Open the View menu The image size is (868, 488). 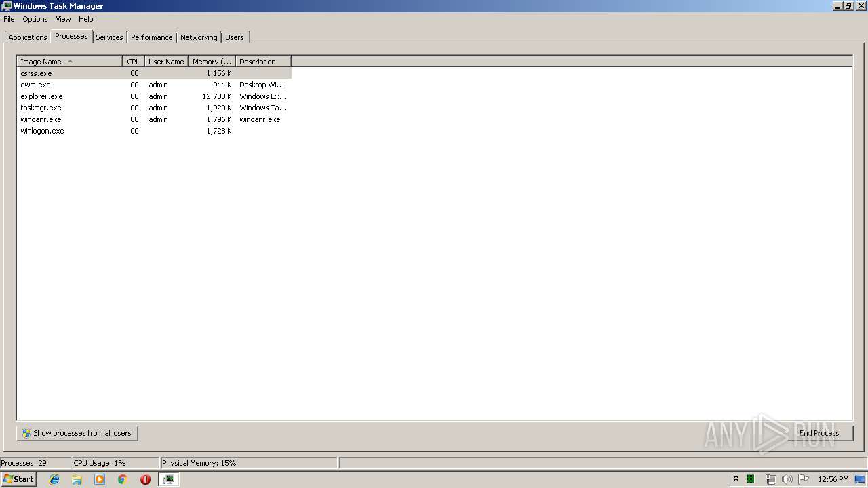pos(63,19)
